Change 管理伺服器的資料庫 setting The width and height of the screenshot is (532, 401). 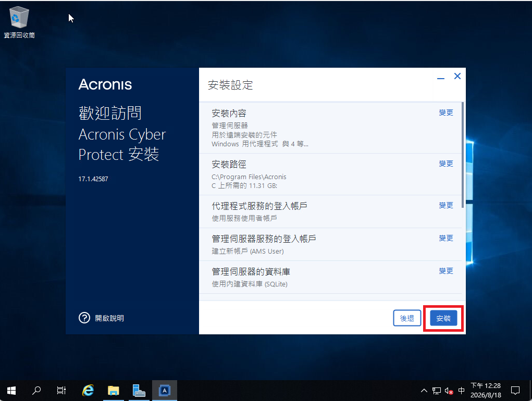click(446, 271)
